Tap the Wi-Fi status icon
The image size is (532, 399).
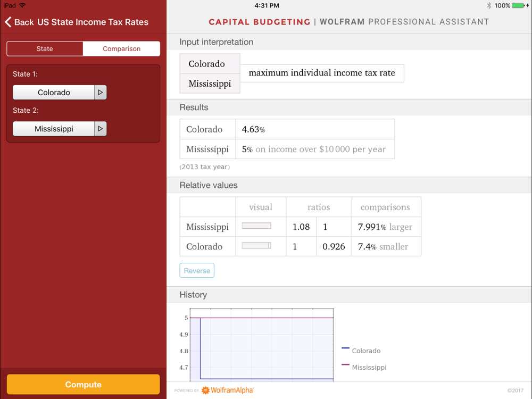click(22, 5)
